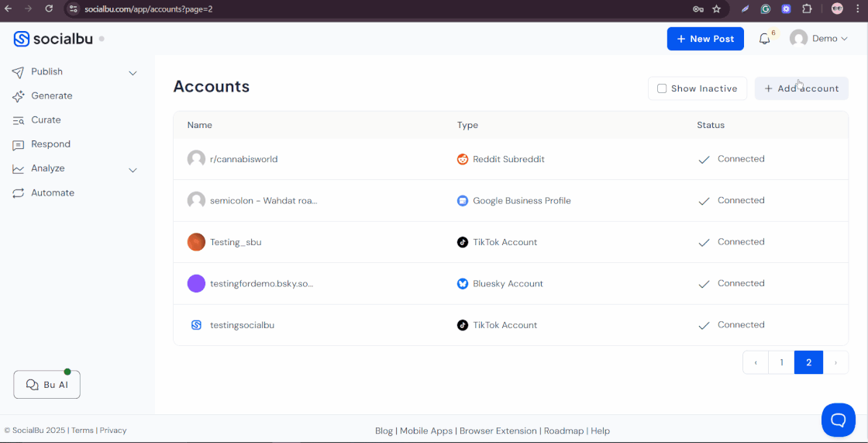The image size is (868, 443).
Task: Click the Add account button
Action: (801, 88)
